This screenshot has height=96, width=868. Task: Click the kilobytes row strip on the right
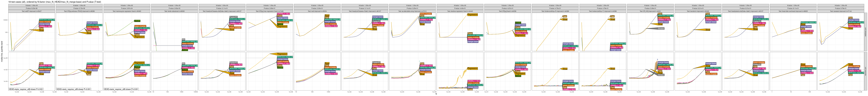866,32
